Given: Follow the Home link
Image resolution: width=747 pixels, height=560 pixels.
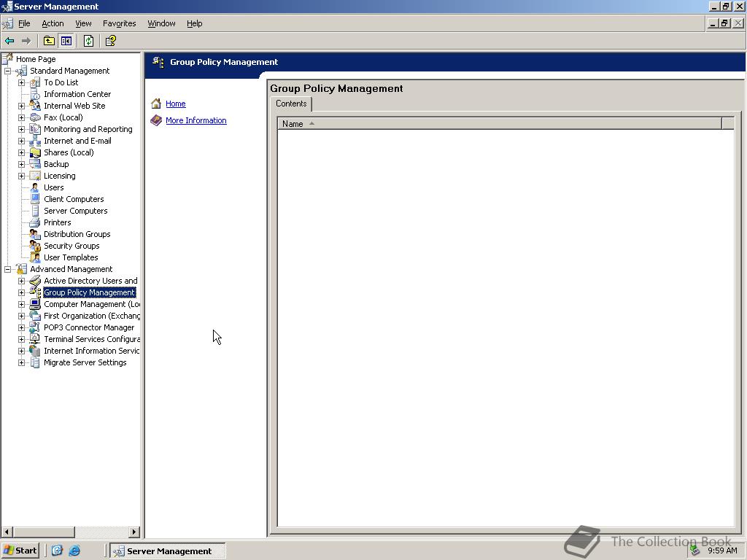Looking at the screenshot, I should [x=176, y=104].
